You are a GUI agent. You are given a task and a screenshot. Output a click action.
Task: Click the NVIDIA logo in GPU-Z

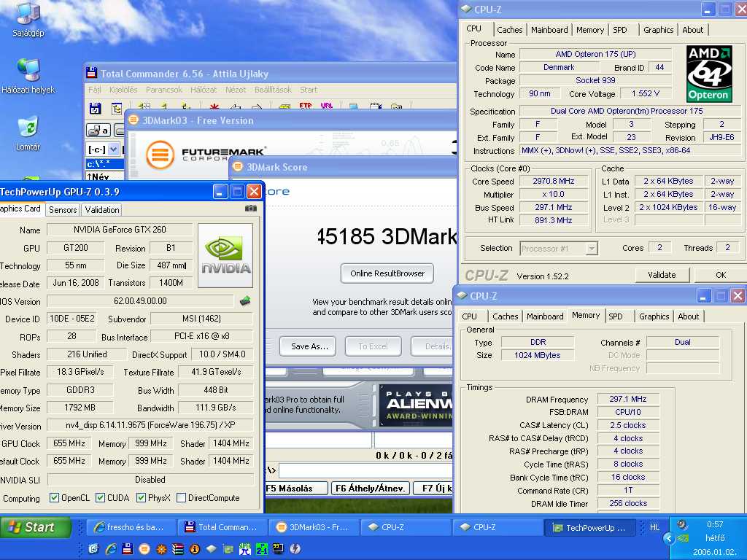point(225,255)
